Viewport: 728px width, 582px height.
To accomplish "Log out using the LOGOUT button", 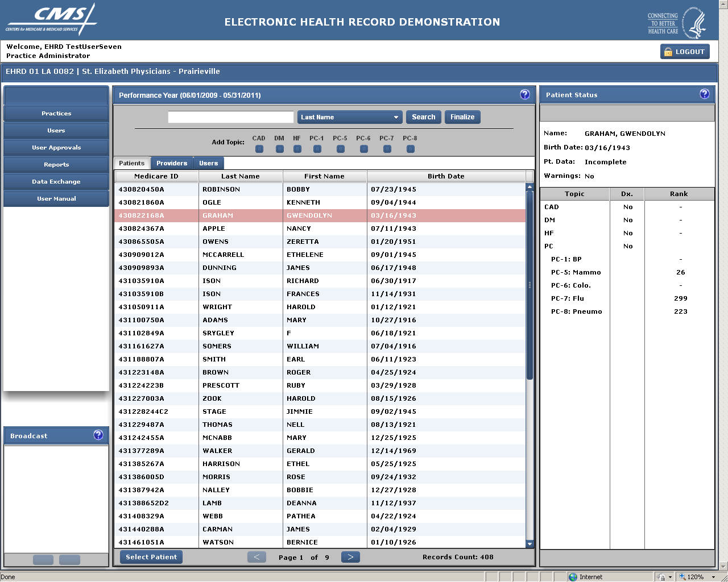I will click(x=685, y=52).
